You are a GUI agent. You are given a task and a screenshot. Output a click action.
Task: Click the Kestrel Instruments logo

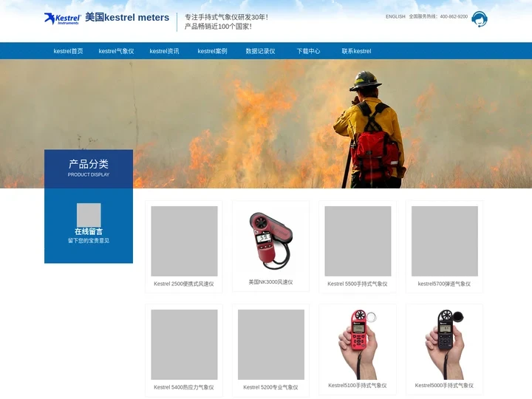[63, 18]
